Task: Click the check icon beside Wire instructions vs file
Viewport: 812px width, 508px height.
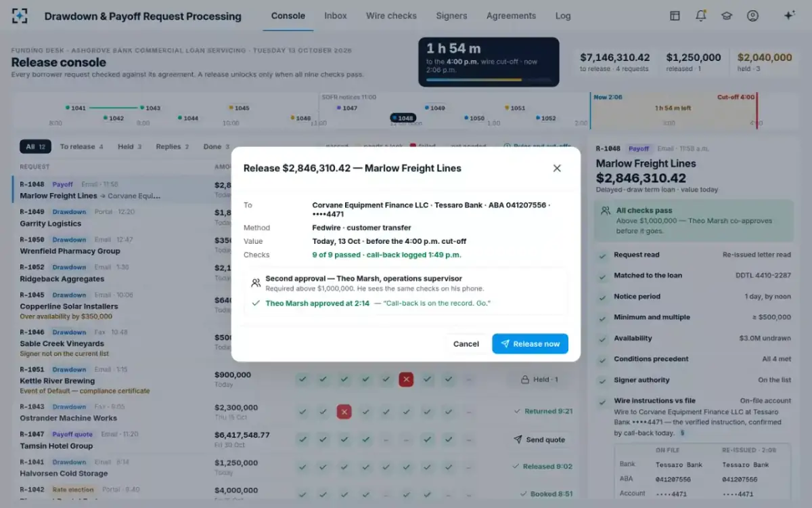Action: [602, 402]
